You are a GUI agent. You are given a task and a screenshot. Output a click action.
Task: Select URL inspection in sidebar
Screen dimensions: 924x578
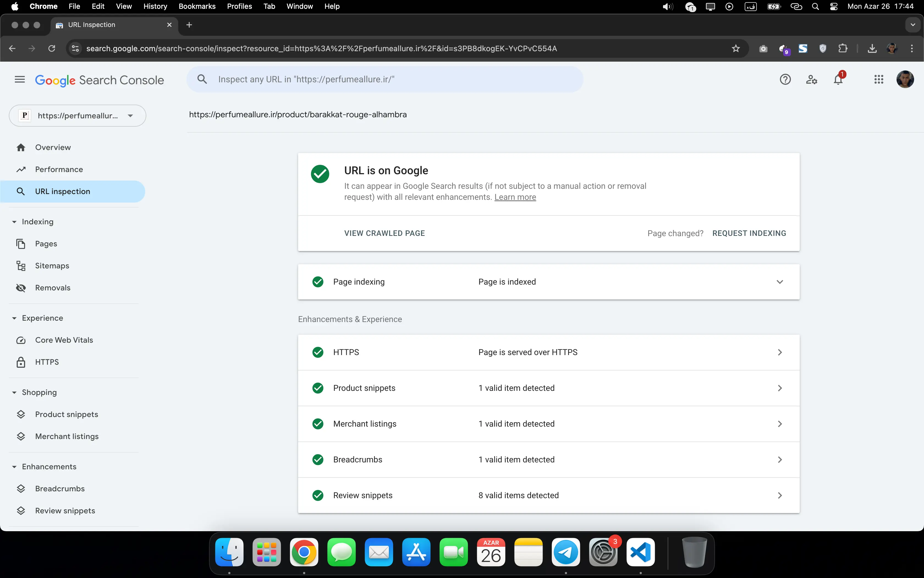(x=73, y=192)
